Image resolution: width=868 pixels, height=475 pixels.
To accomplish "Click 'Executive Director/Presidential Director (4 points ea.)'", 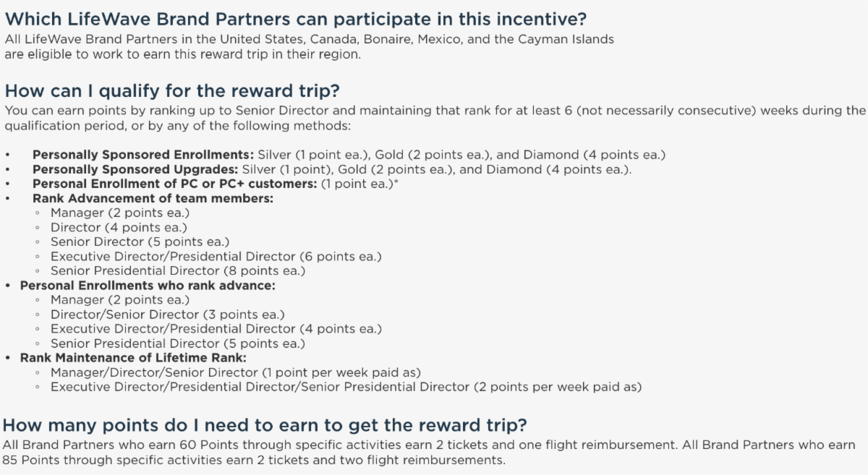I will pyautogui.click(x=216, y=328).
